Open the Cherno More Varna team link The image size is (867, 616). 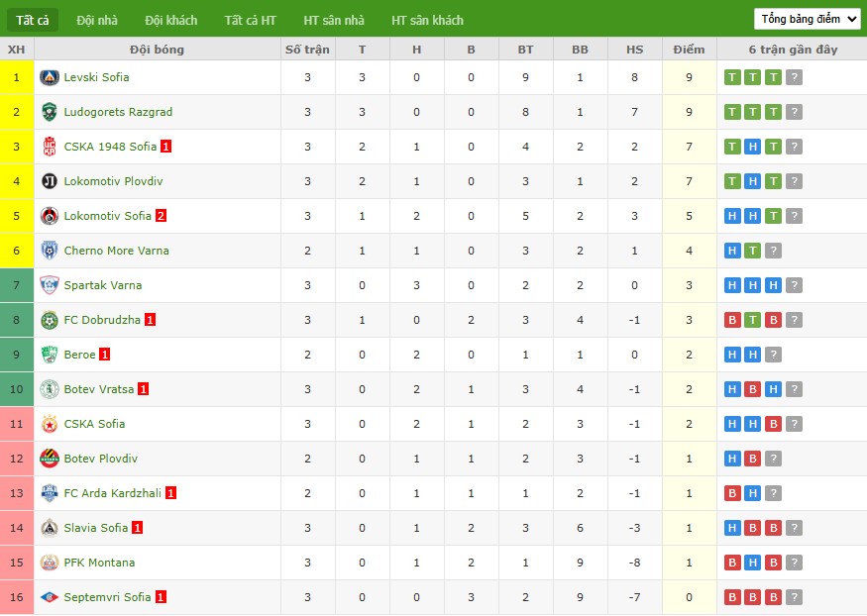[117, 251]
